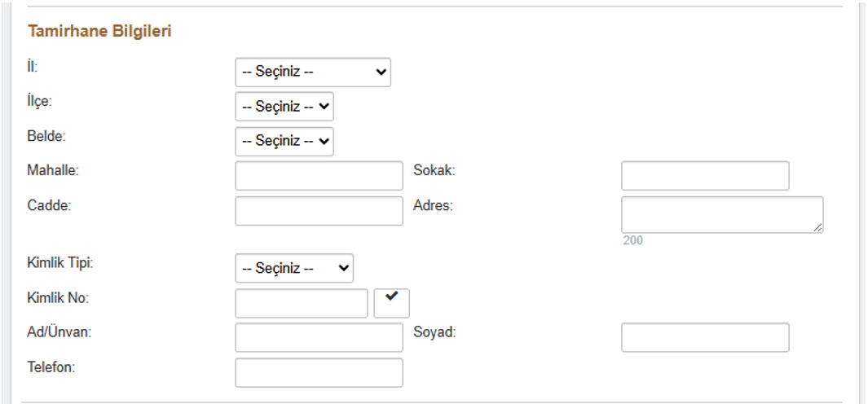Expand the Kimlik Tipi dropdown
This screenshot has height=404, width=868.
pos(293,267)
